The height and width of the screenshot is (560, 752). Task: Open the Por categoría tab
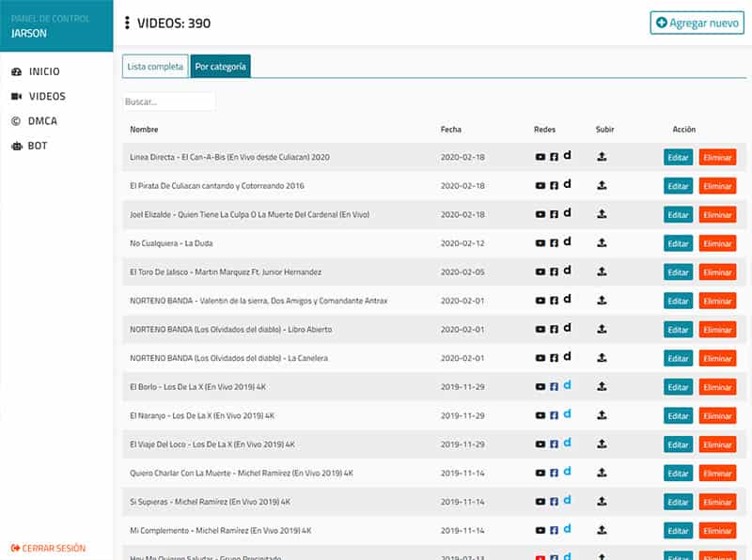220,67
